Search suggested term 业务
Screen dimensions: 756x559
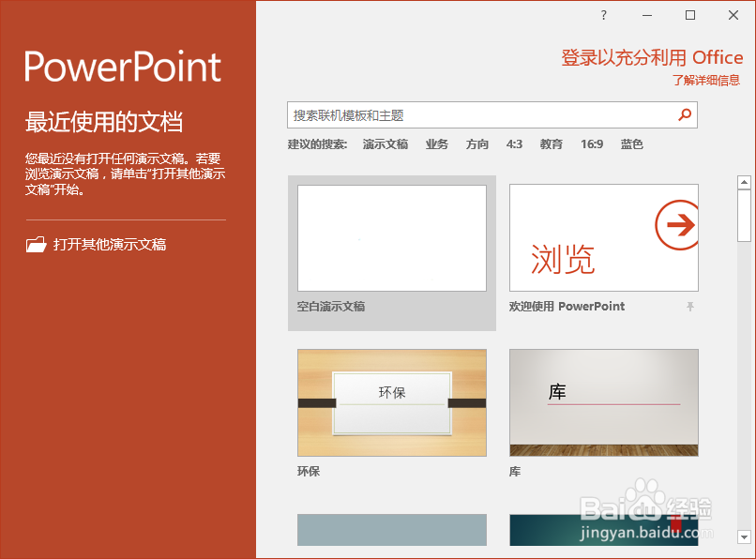[x=437, y=144]
